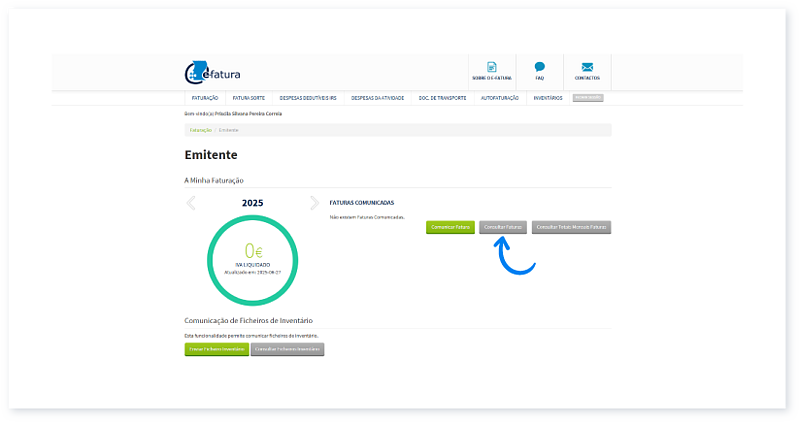800x423 pixels.
Task: Open the Inventários menu item
Action: (x=548, y=98)
